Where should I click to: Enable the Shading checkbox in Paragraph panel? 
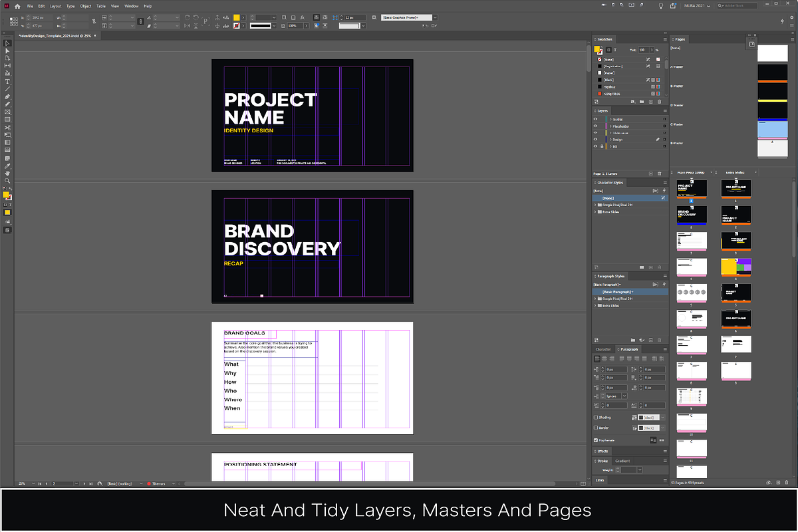click(x=596, y=417)
